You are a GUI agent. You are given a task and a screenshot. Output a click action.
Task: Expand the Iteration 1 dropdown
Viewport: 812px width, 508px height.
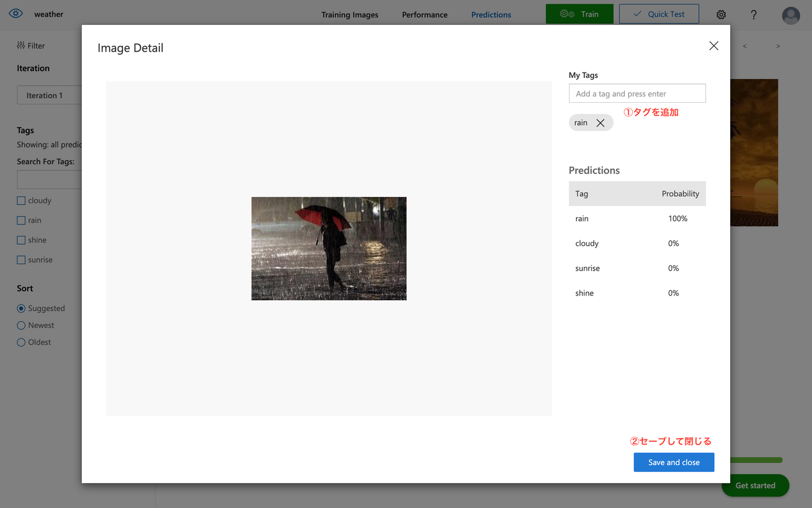click(x=49, y=95)
